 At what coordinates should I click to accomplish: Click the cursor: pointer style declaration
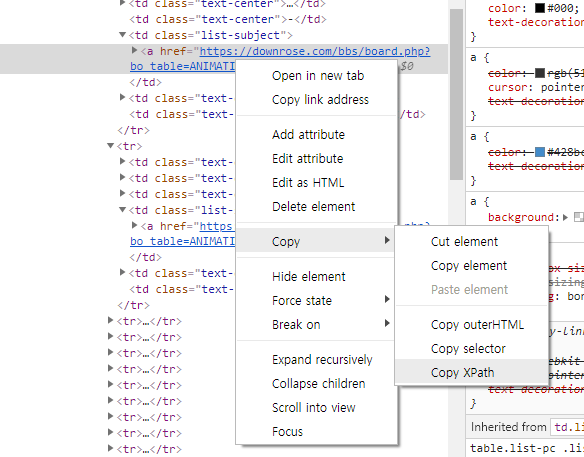click(536, 87)
